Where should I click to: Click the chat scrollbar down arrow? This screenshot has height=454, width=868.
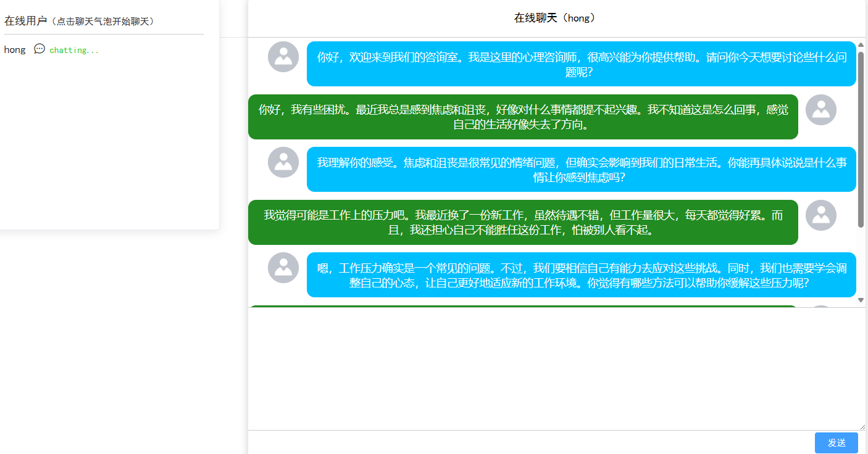coord(861,300)
